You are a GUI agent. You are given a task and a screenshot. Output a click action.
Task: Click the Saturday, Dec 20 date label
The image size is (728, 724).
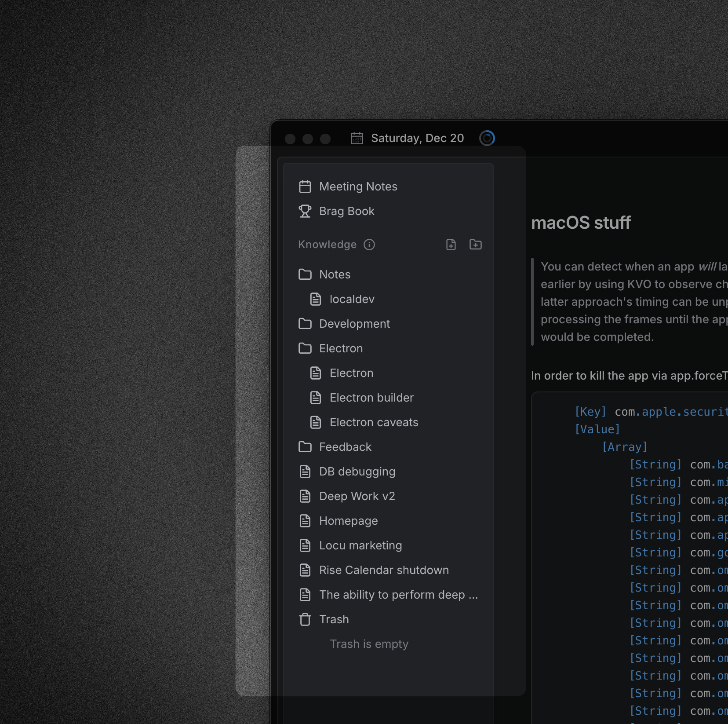pyautogui.click(x=417, y=138)
